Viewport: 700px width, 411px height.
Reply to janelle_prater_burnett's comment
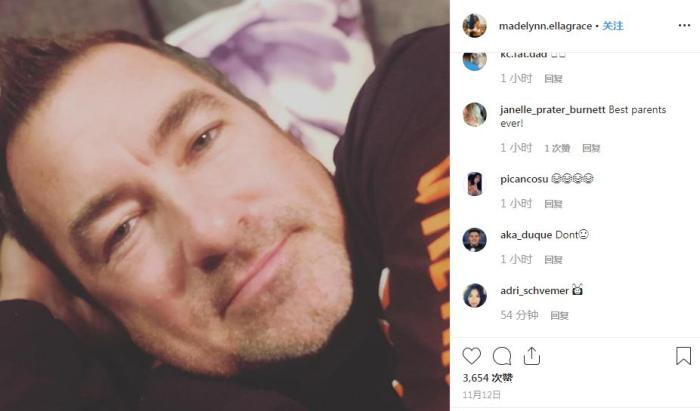591,148
